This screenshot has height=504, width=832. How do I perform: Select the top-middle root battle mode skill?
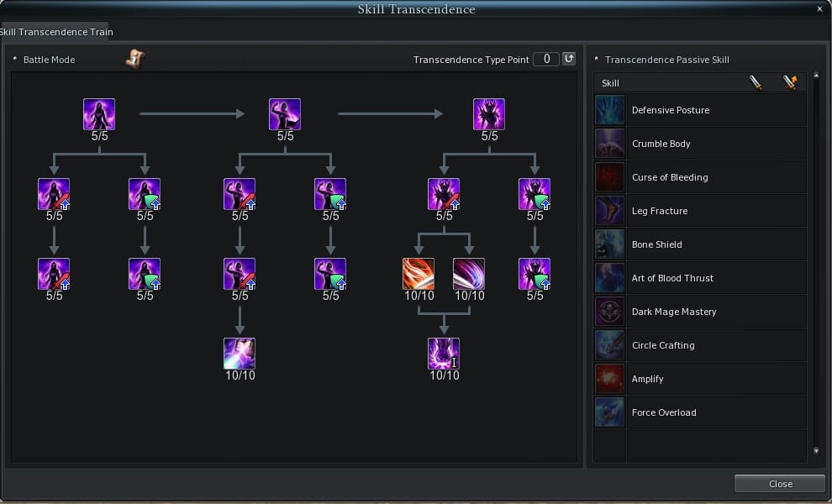(285, 114)
